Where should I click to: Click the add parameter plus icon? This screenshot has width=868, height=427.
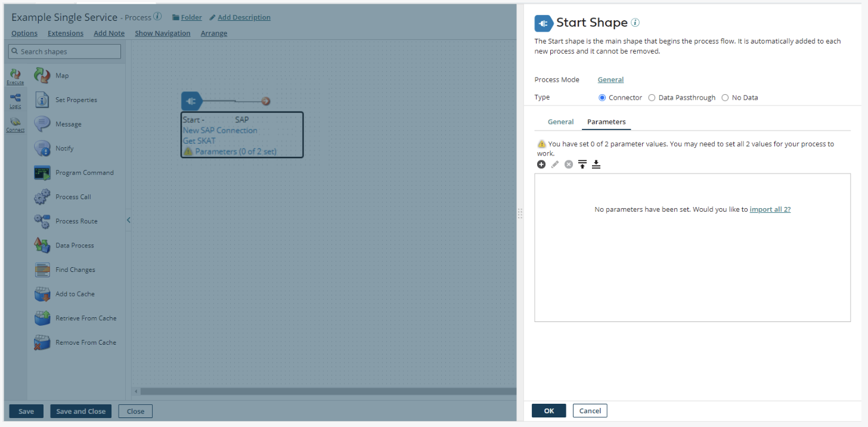coord(541,165)
